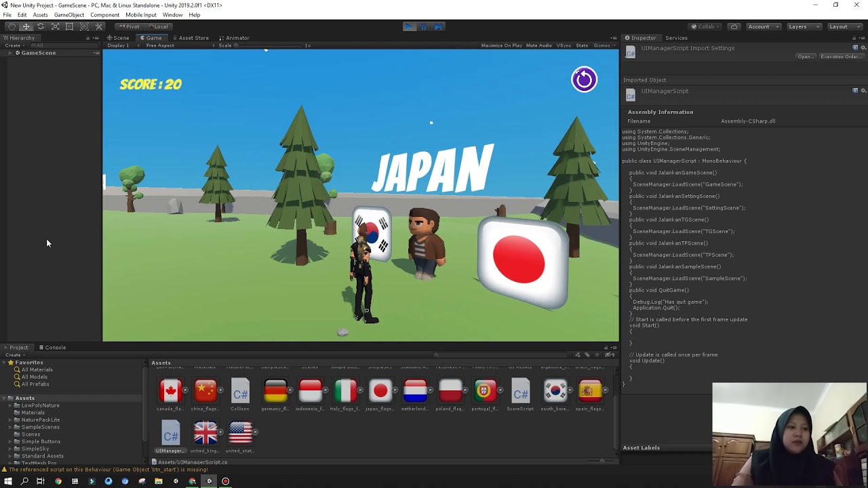Expand the LowPolyNature folder
Screen dimensions: 868x488
[11, 405]
